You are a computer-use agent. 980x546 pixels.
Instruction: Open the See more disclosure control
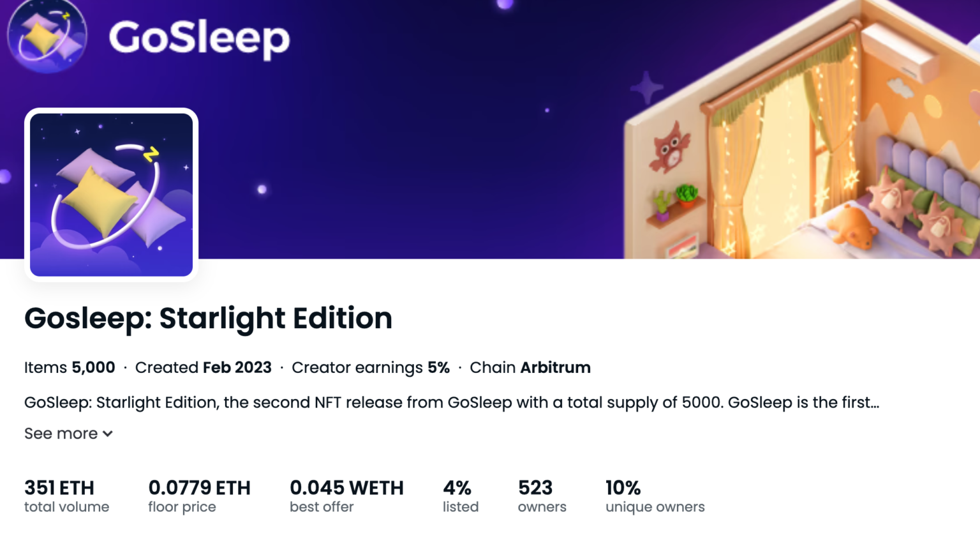[x=68, y=434]
